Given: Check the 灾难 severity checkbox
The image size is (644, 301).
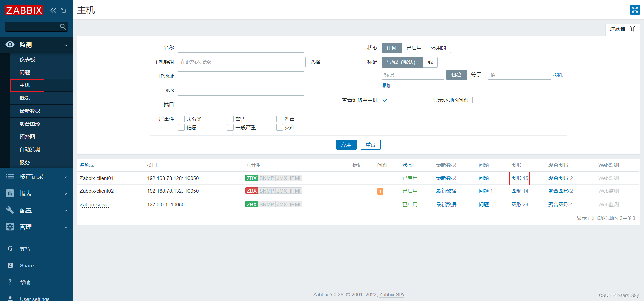Looking at the screenshot, I should (280, 127).
